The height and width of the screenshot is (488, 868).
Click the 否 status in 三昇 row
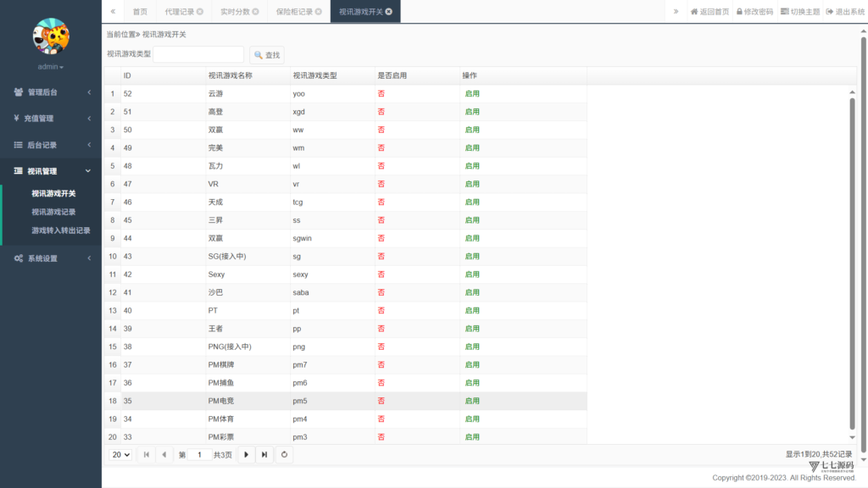coord(381,220)
